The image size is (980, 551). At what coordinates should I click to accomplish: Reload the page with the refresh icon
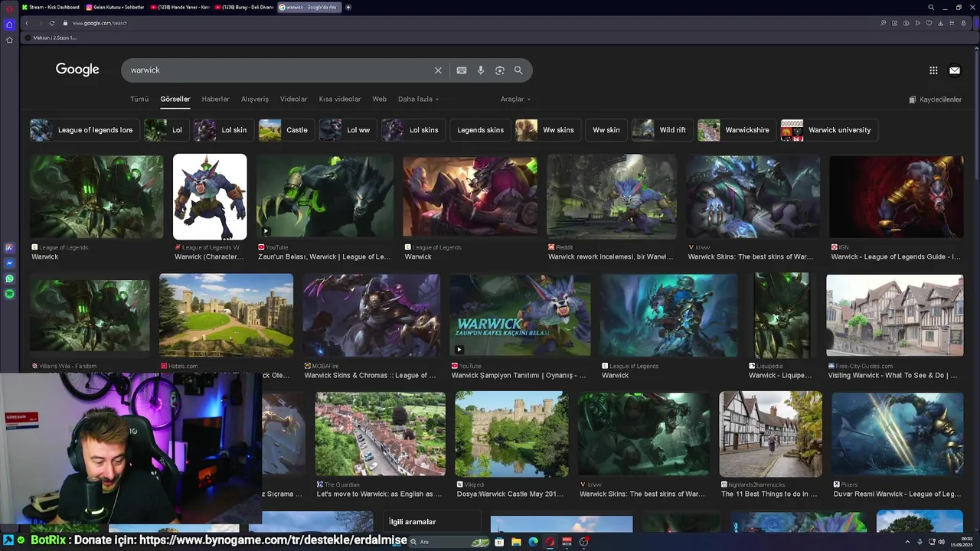(x=52, y=23)
